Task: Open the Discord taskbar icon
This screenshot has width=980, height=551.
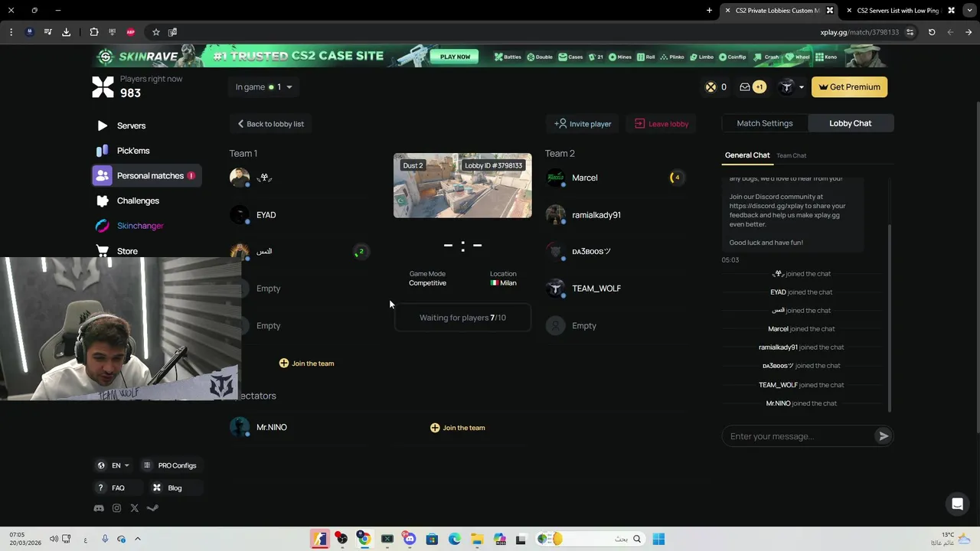Action: point(410,539)
